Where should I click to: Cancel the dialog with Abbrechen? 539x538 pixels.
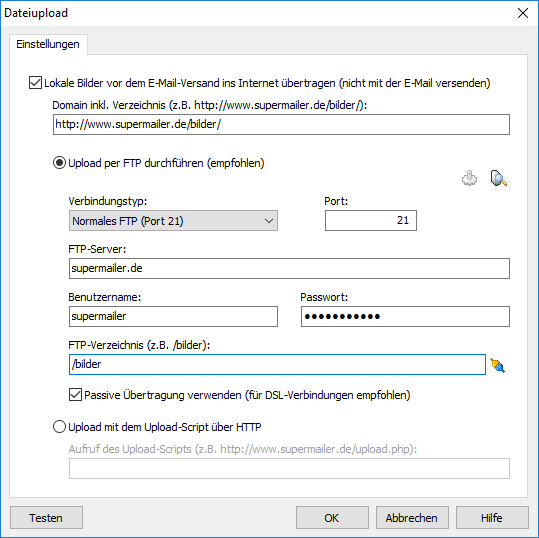pos(412,518)
